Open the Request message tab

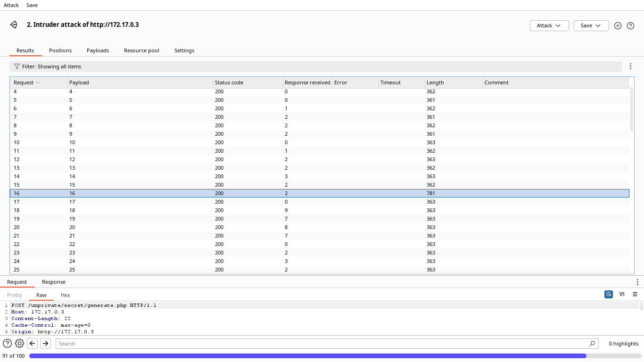[x=17, y=282]
